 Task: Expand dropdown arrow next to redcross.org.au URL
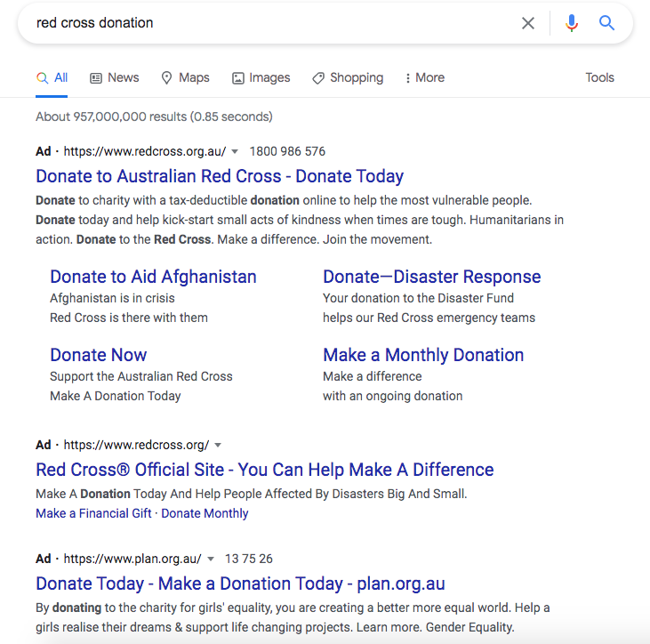235,152
